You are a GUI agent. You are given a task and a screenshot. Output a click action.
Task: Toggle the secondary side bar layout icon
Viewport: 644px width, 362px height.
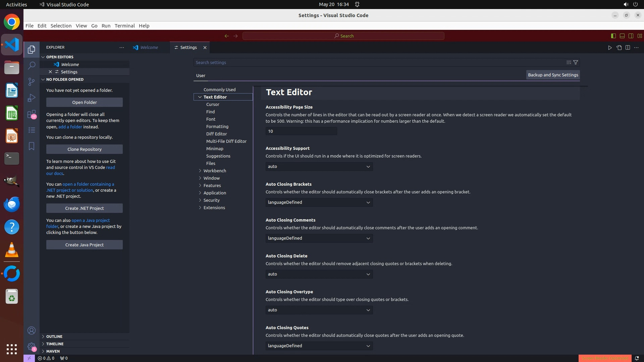(x=631, y=36)
